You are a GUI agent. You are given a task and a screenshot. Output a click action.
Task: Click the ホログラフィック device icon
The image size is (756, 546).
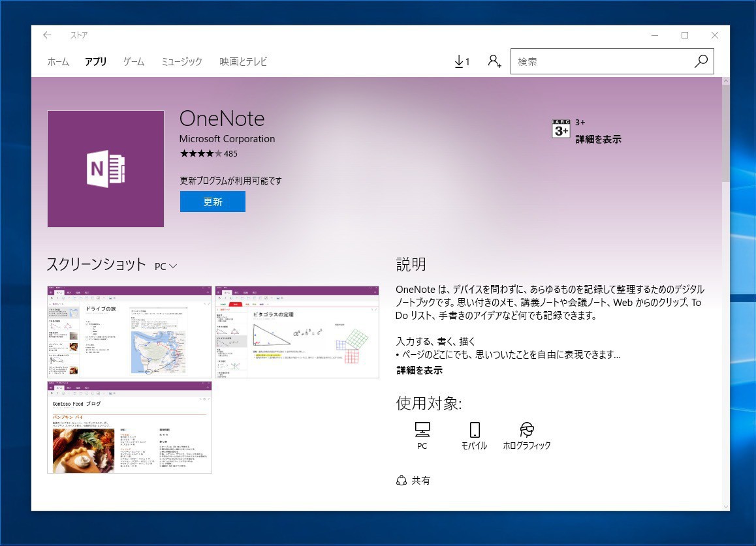pos(526,436)
